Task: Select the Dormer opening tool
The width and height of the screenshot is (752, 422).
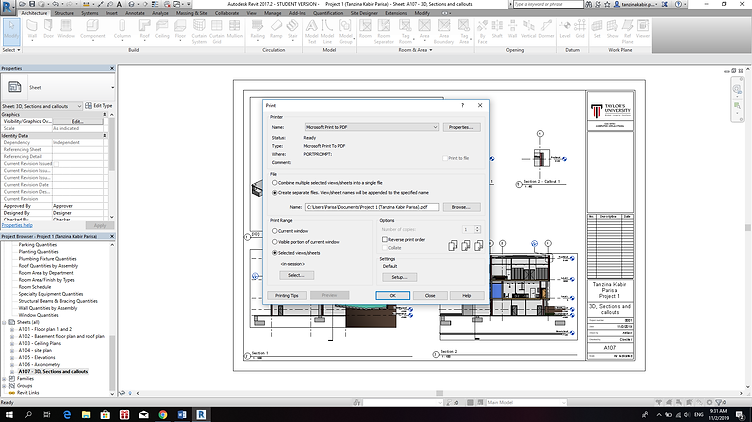Action: (x=546, y=30)
